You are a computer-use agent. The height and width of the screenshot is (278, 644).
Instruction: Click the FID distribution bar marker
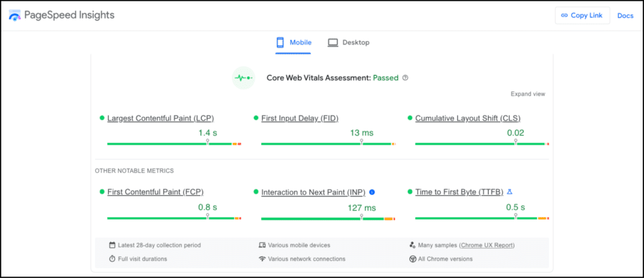tap(361, 142)
